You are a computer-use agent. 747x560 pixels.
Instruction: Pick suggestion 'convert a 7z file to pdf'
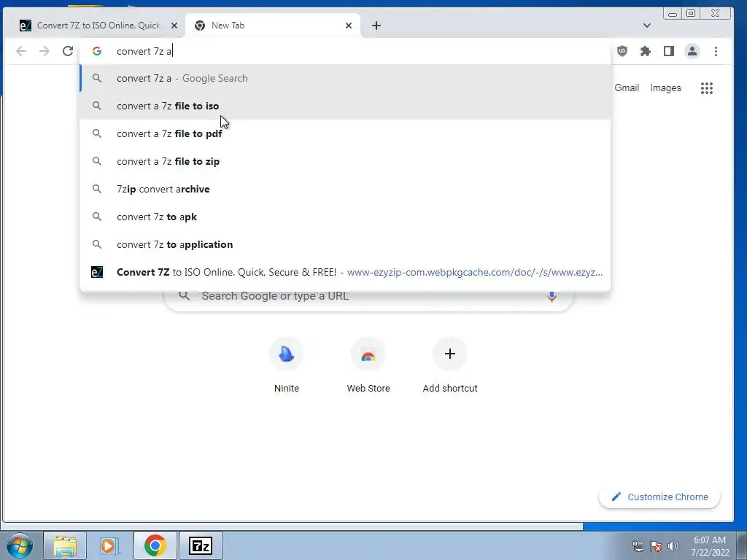point(345,133)
